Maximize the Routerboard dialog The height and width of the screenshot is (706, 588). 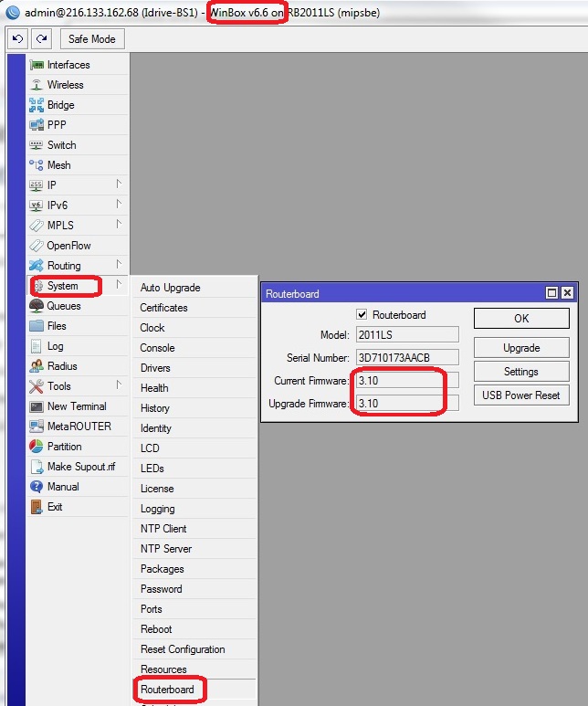click(551, 293)
